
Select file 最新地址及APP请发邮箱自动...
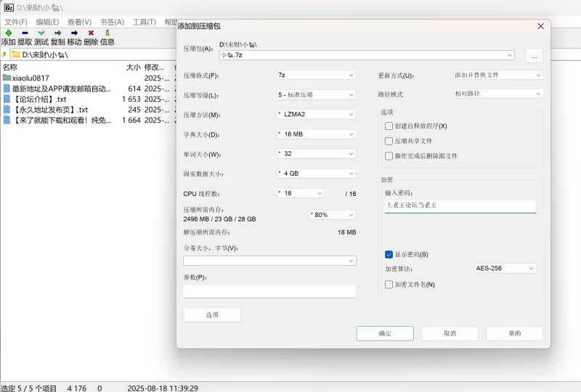click(88, 89)
